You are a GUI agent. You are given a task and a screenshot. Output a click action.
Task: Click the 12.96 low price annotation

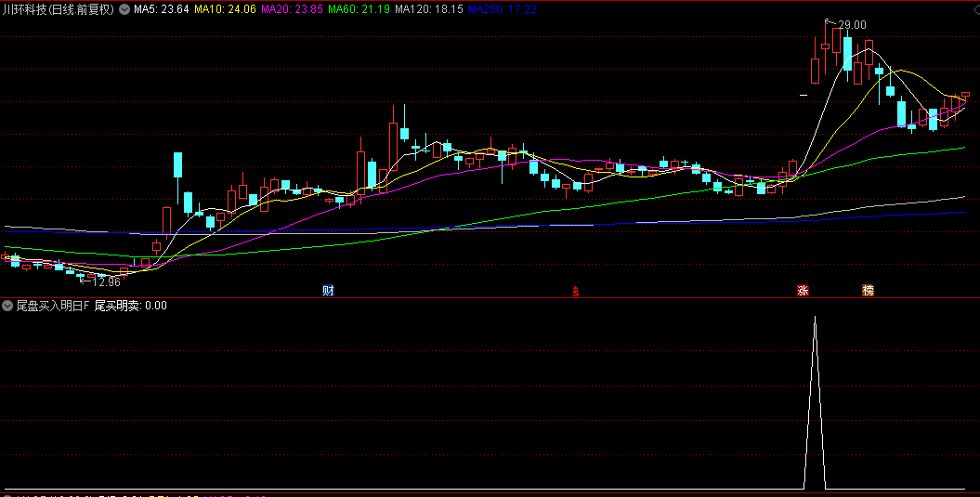coord(106,282)
